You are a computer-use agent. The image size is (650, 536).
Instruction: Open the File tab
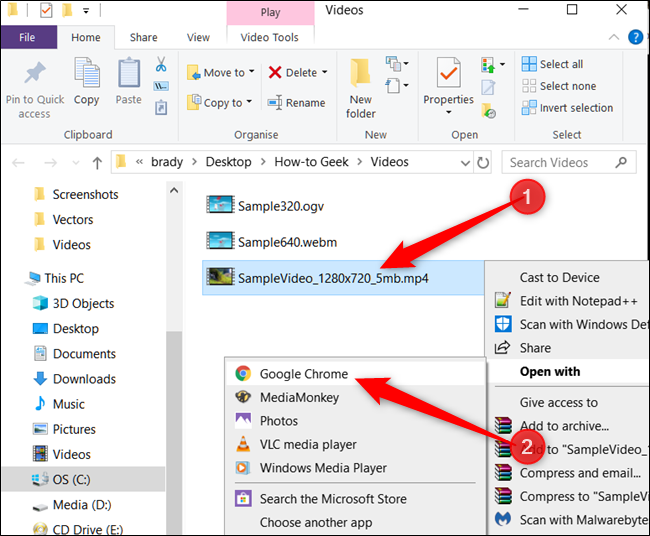[x=27, y=37]
